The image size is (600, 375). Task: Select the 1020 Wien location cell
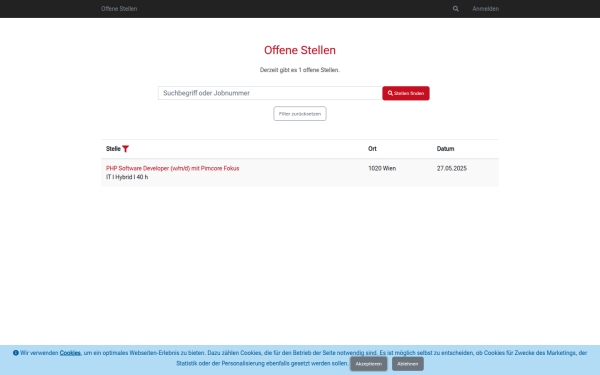[382, 168]
